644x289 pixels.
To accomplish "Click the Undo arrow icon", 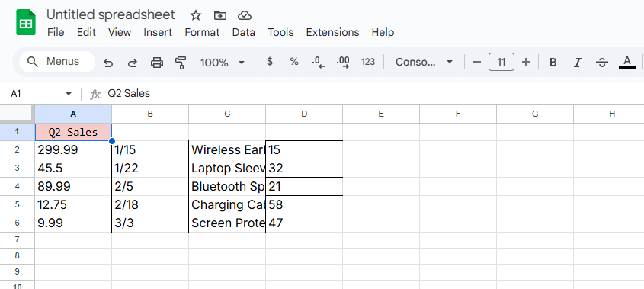I will tap(108, 63).
